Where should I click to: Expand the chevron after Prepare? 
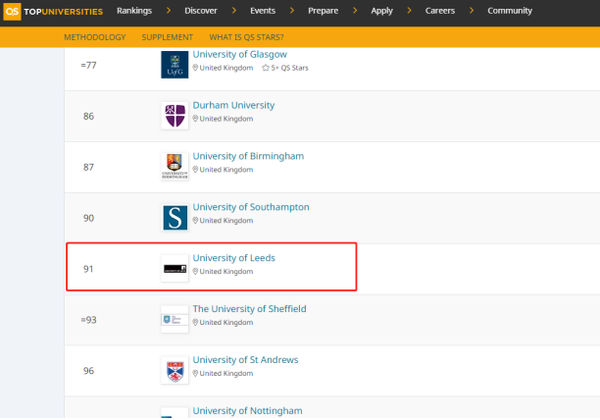(355, 11)
